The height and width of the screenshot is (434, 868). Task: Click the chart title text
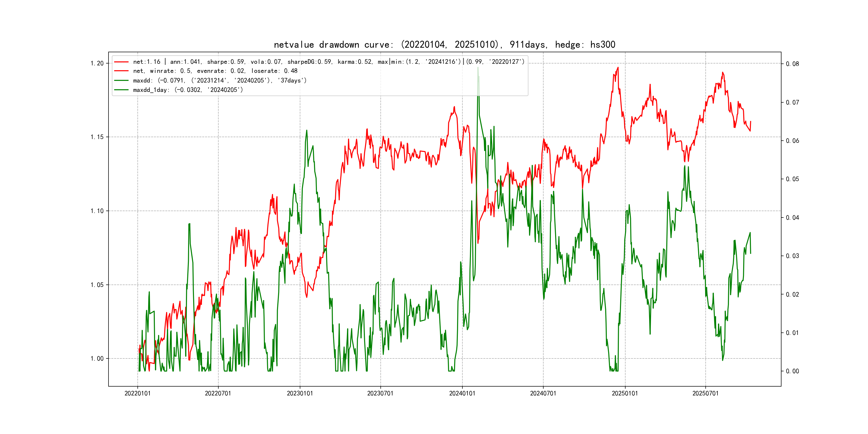(444, 44)
